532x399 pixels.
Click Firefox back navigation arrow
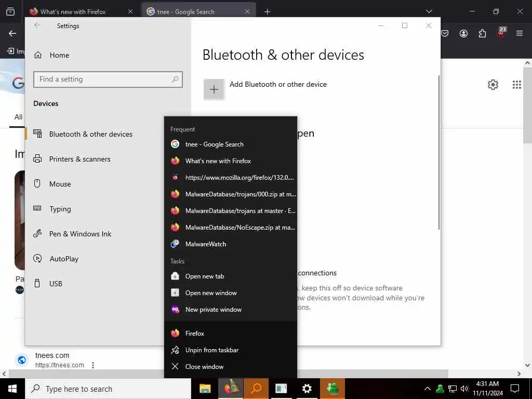coord(12,33)
